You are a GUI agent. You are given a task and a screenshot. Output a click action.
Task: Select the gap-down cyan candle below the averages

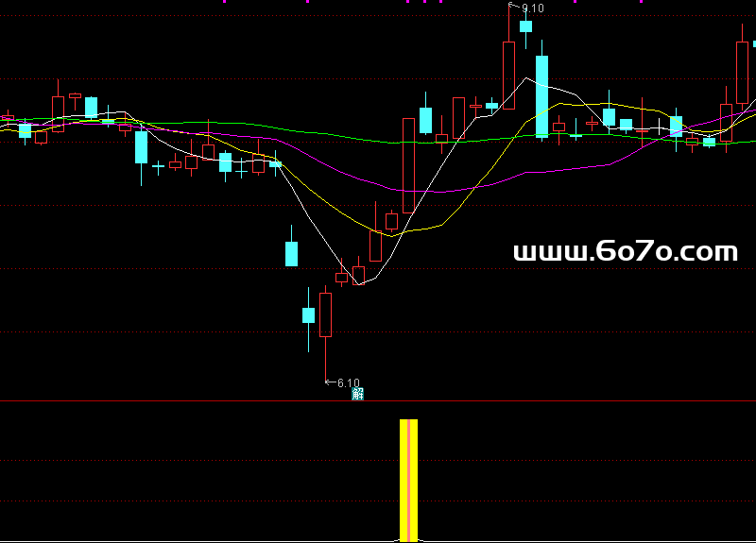pos(292,253)
